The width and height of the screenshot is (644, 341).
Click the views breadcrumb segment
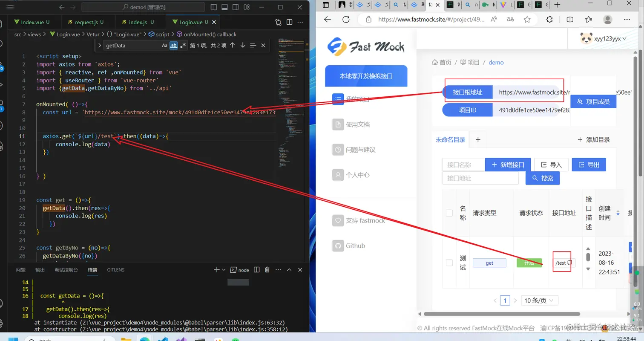pyautogui.click(x=34, y=35)
